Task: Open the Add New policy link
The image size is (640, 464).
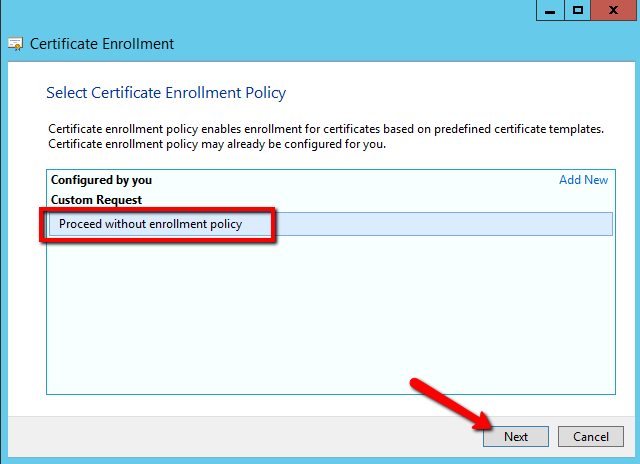Action: 583,180
